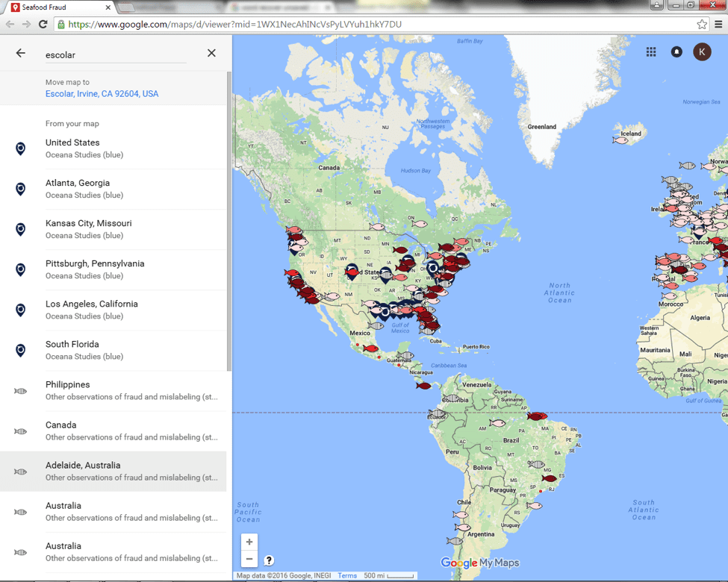Screen dimensions: 728x582
Task: Move map to Escolar, Irvine, CA link
Action: (x=102, y=94)
